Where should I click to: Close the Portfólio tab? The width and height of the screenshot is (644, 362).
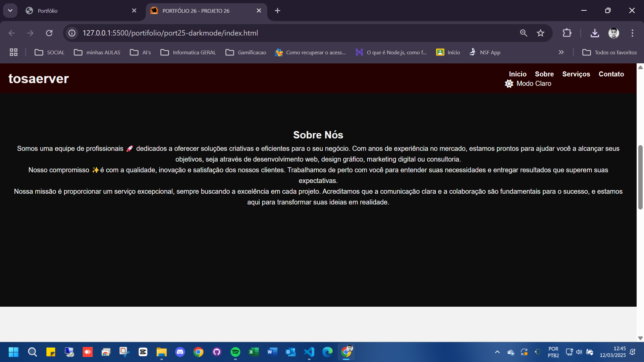pyautogui.click(x=134, y=11)
